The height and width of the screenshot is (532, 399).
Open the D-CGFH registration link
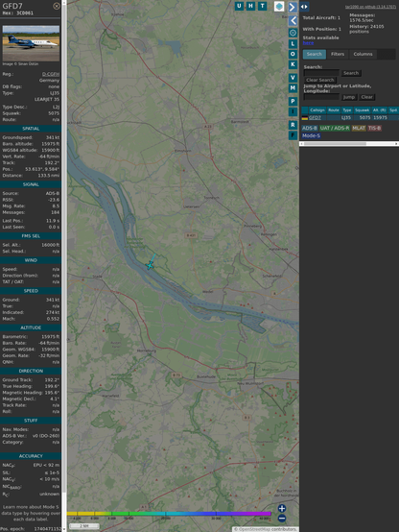(51, 74)
